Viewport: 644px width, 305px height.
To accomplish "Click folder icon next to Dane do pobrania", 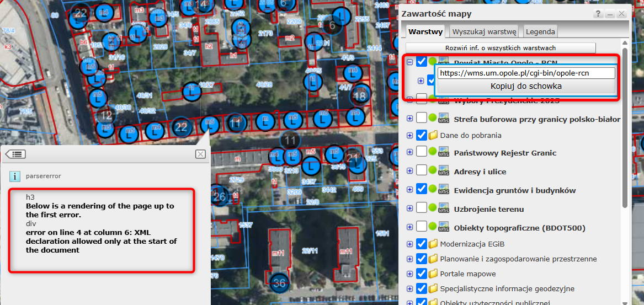I will (433, 135).
